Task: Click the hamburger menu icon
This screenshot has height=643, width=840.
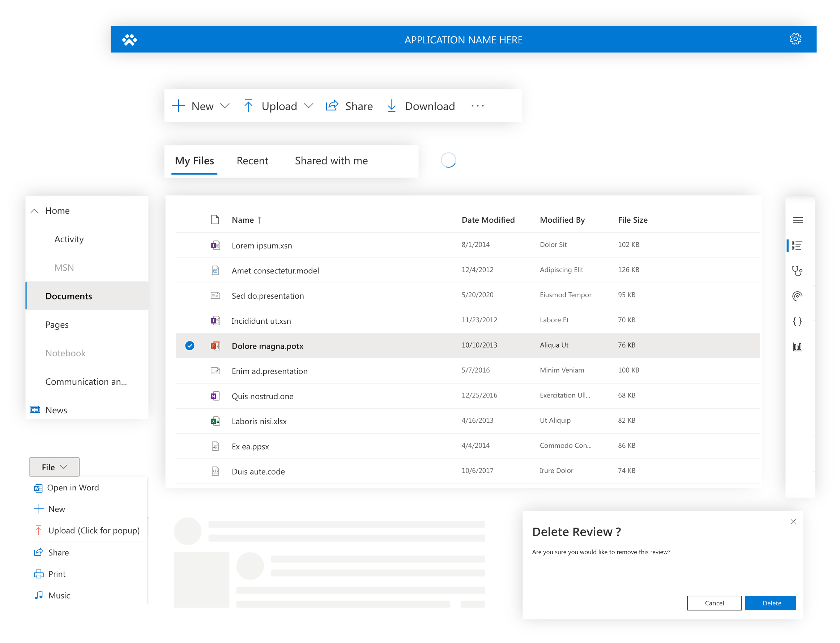Action: point(798,220)
